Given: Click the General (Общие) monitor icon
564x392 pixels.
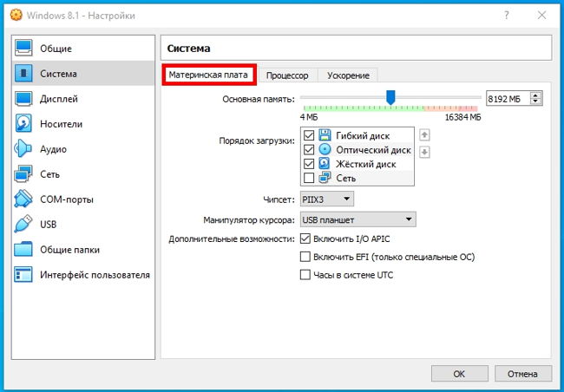Looking at the screenshot, I should point(23,49).
